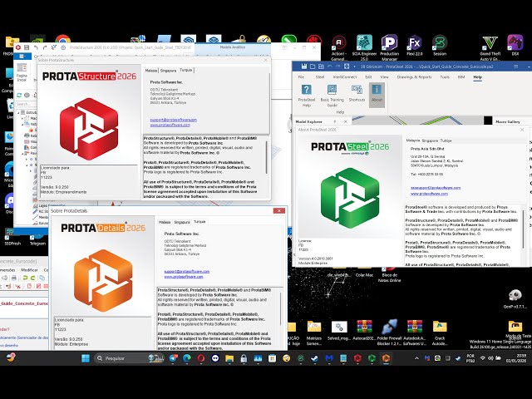Click the Pesquisar search box on taskbar

tap(131, 358)
